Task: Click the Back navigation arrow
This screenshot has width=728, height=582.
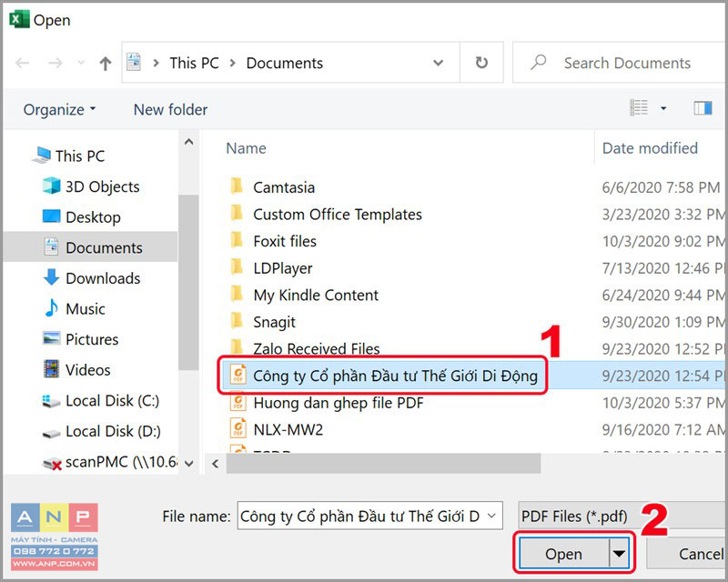Action: (22, 63)
